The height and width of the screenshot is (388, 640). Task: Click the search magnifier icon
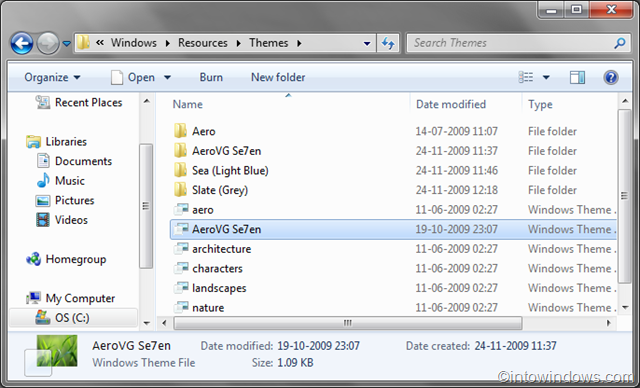[620, 43]
